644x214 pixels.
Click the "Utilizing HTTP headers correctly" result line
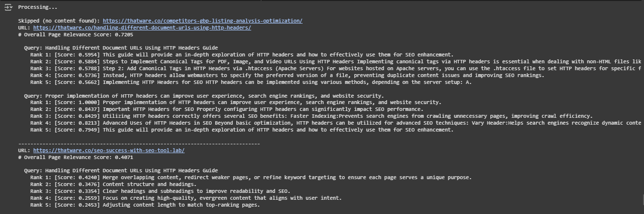click(x=311, y=116)
